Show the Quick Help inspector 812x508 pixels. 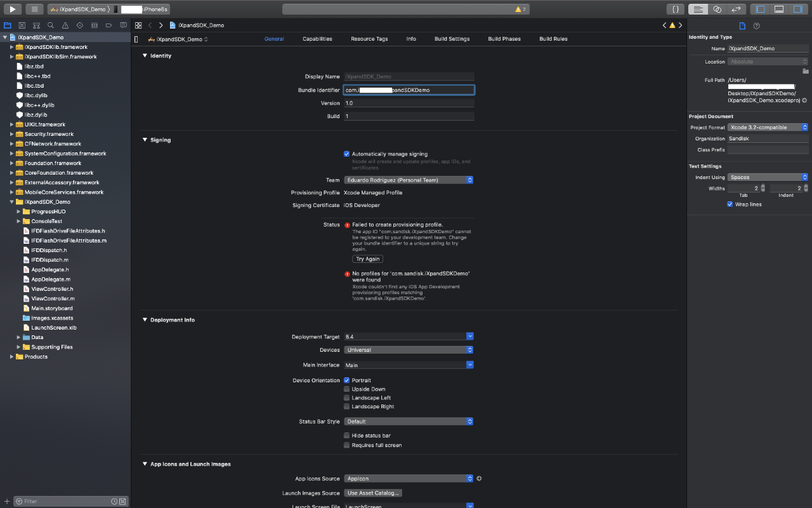[756, 26]
